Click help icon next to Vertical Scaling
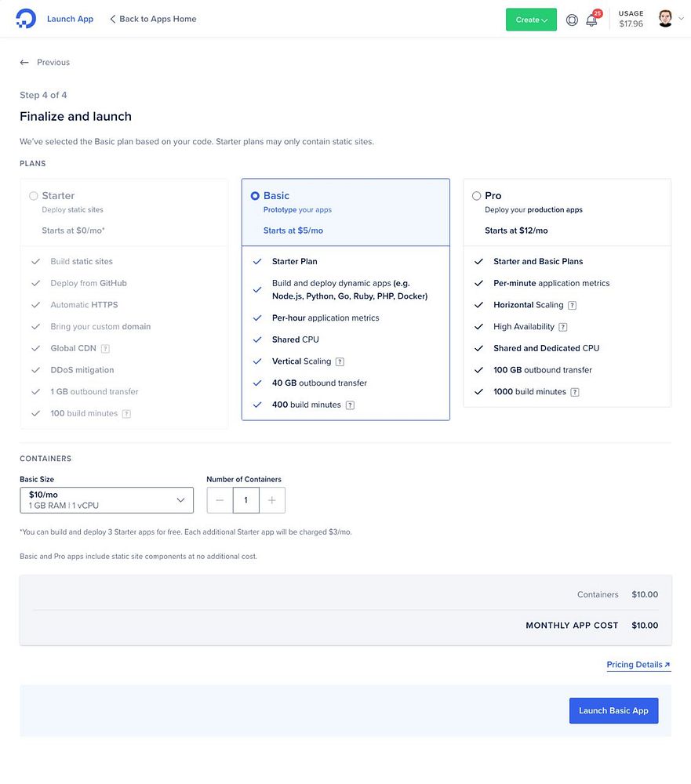The image size is (691, 784). (340, 361)
